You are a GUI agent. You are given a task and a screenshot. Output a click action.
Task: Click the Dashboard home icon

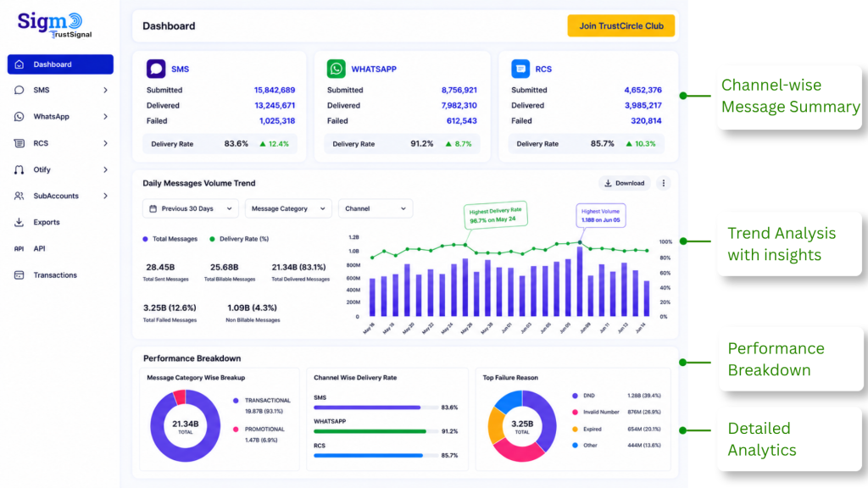tap(19, 64)
